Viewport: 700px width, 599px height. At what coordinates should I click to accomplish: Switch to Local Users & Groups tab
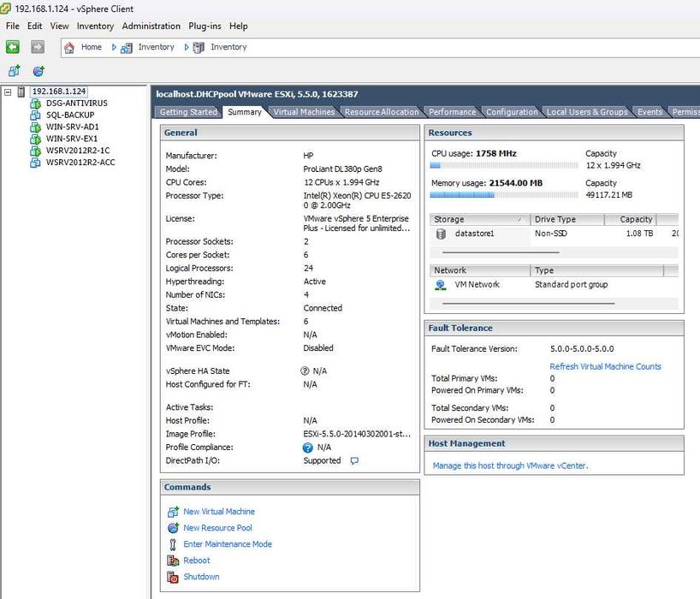587,112
